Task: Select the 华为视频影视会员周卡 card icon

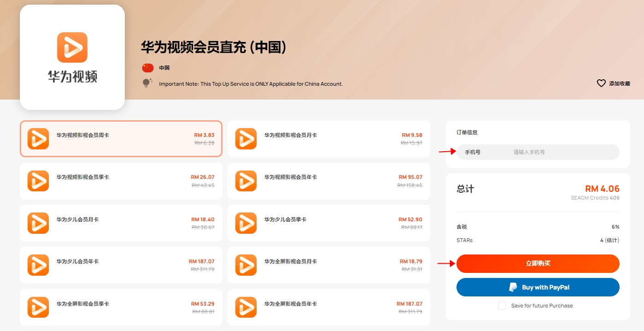Action: pyautogui.click(x=38, y=139)
